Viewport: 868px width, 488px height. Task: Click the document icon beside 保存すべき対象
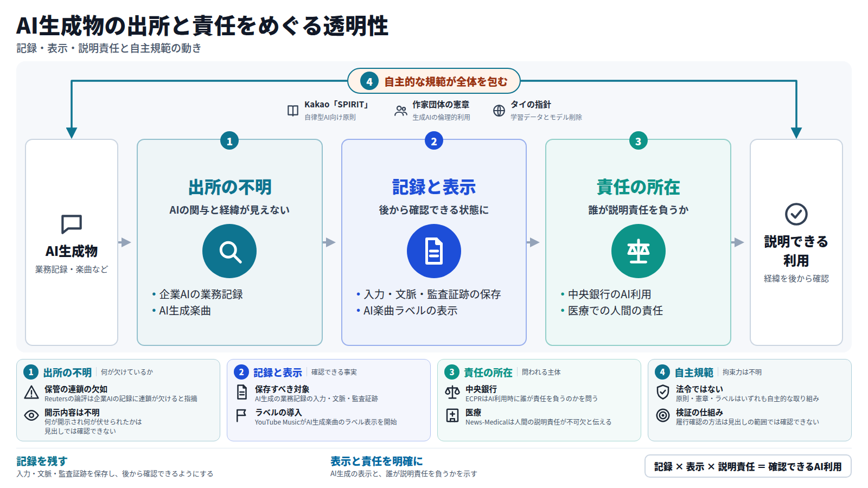(242, 392)
